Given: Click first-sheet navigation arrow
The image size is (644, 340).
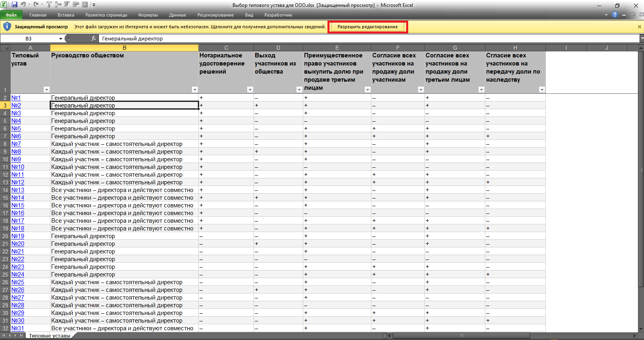Looking at the screenshot, I should (4, 336).
